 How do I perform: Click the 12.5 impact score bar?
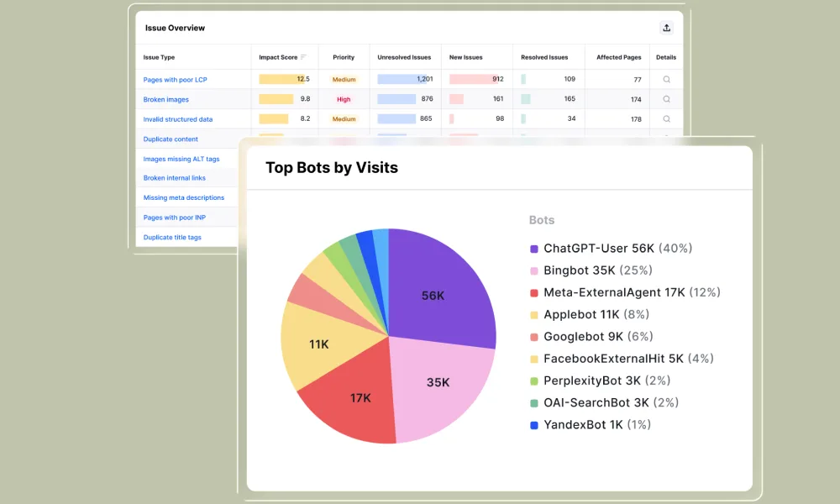281,79
